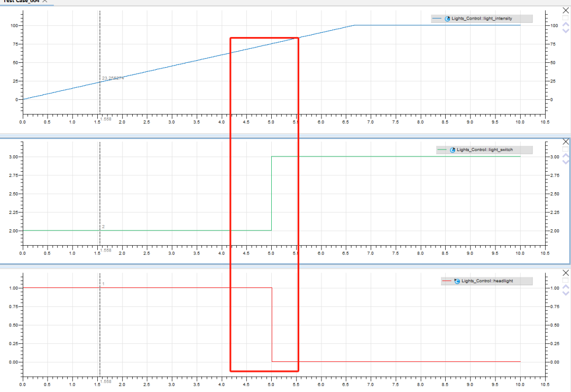Tick the checkbox beside the light_intensity plot
Viewport: 571px width, 392px height.
565,17
